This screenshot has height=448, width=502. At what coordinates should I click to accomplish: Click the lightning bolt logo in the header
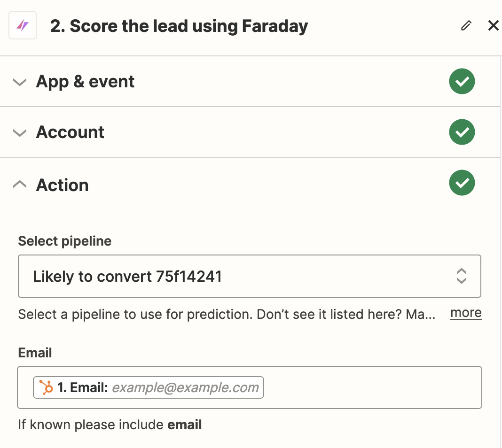22,25
